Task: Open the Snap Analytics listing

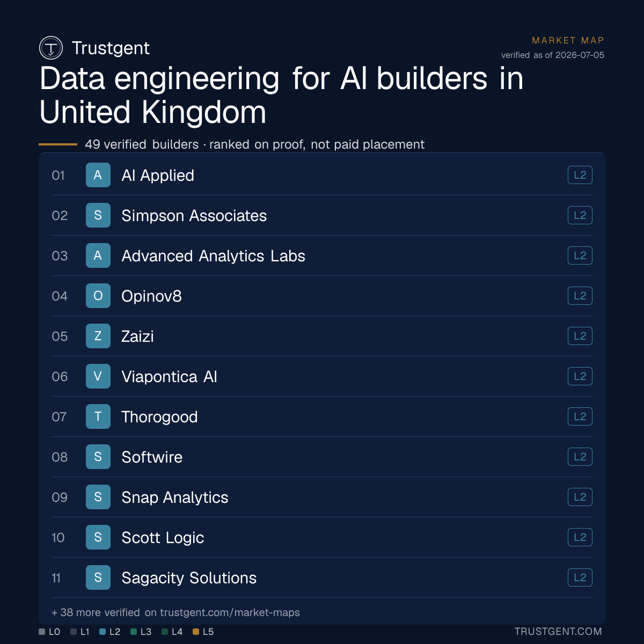Action: coord(322,497)
